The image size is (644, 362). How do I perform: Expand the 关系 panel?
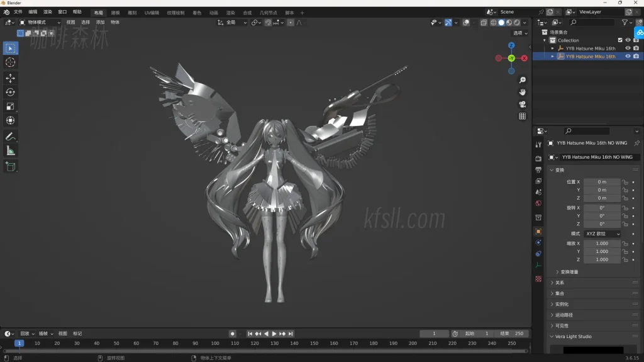(559, 283)
